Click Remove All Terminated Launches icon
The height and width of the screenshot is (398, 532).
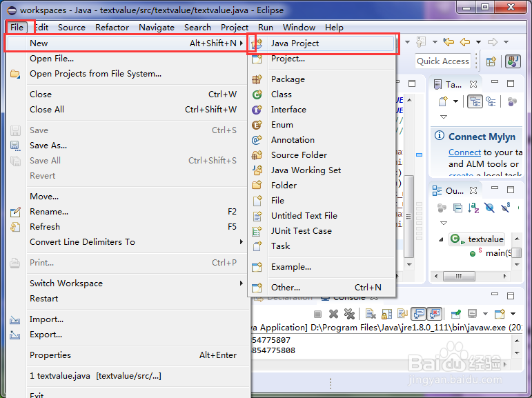pos(349,315)
